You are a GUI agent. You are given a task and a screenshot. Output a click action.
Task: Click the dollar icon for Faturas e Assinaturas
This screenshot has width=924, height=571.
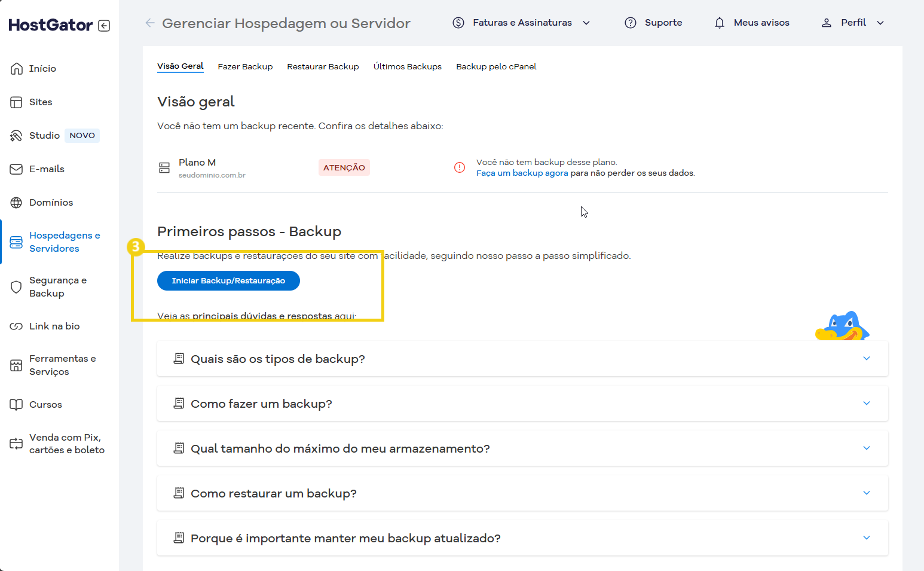pyautogui.click(x=458, y=23)
